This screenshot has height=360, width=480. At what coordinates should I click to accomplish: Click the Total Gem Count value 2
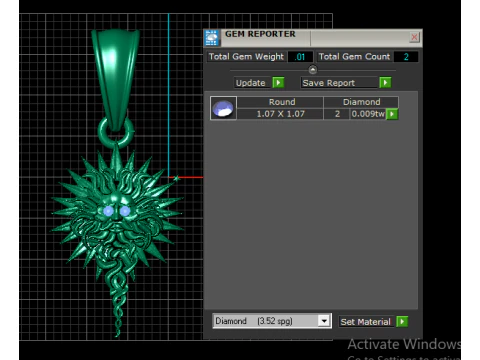(x=406, y=57)
